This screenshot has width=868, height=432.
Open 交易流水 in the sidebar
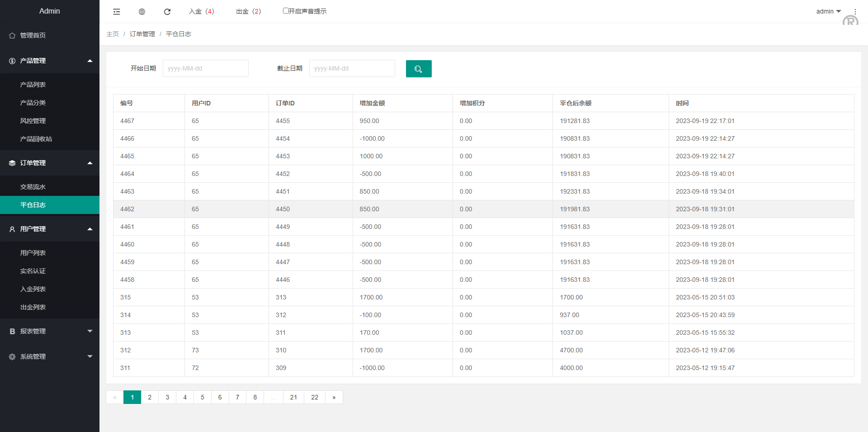(x=33, y=187)
